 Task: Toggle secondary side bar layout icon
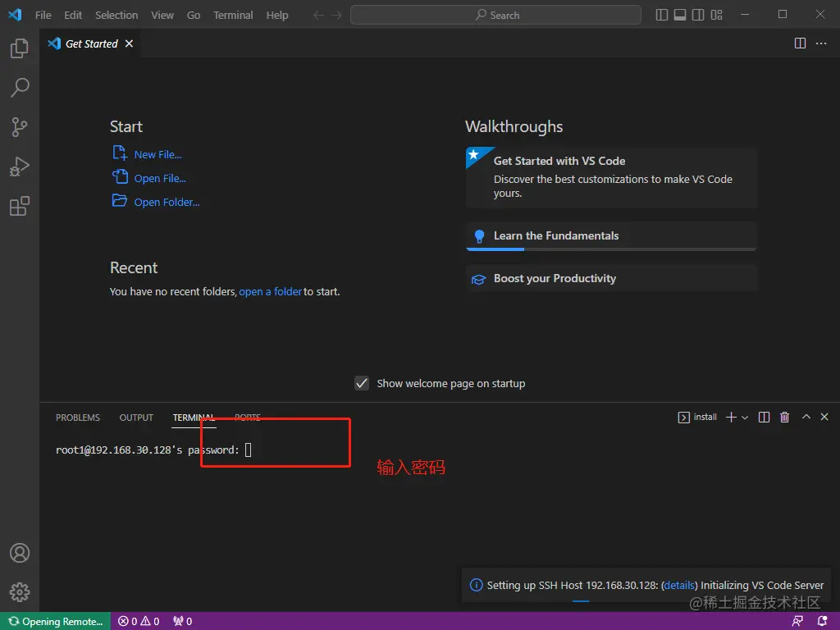(x=698, y=15)
